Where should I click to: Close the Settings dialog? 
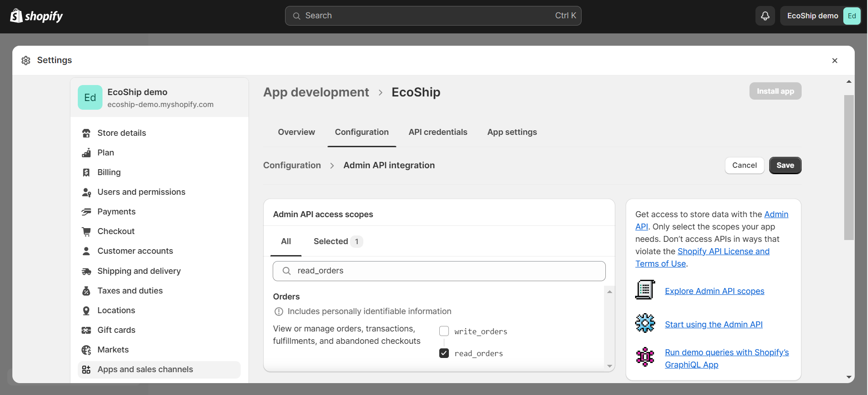[835, 60]
